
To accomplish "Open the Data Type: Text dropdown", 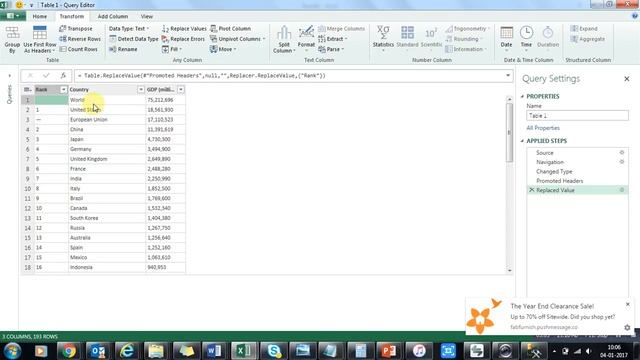I will (129, 29).
